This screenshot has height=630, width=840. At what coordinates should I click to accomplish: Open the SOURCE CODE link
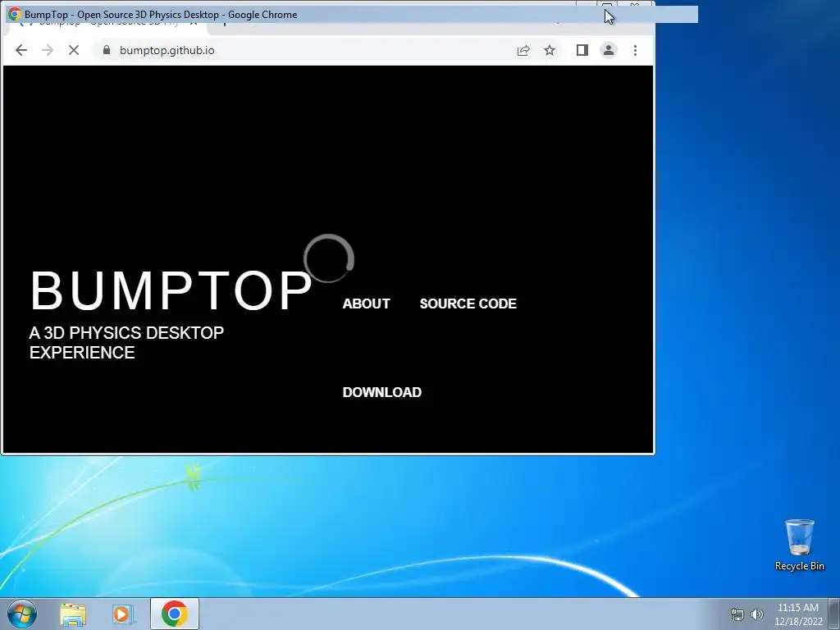point(468,304)
